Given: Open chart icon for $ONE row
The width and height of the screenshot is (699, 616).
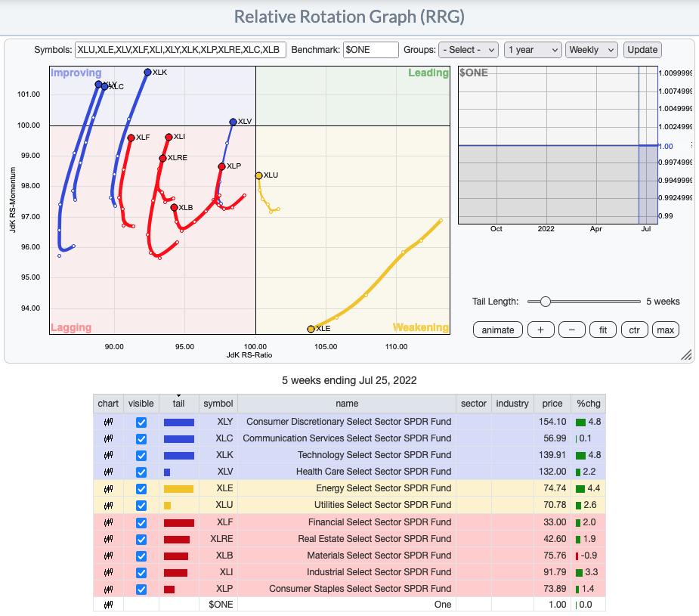Looking at the screenshot, I should click(108, 605).
